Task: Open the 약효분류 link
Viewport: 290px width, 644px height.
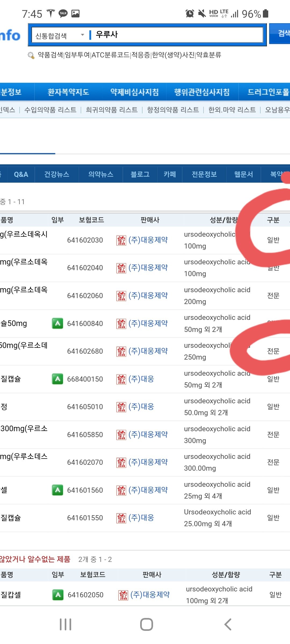Action: click(x=209, y=55)
